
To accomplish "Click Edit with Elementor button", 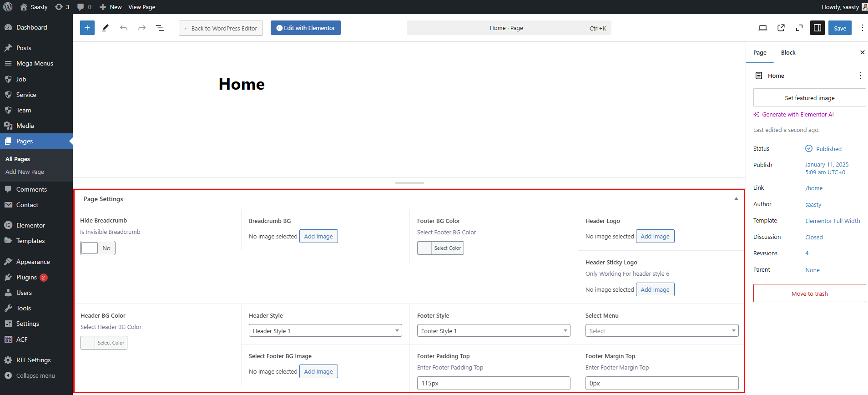I will 306,28.
